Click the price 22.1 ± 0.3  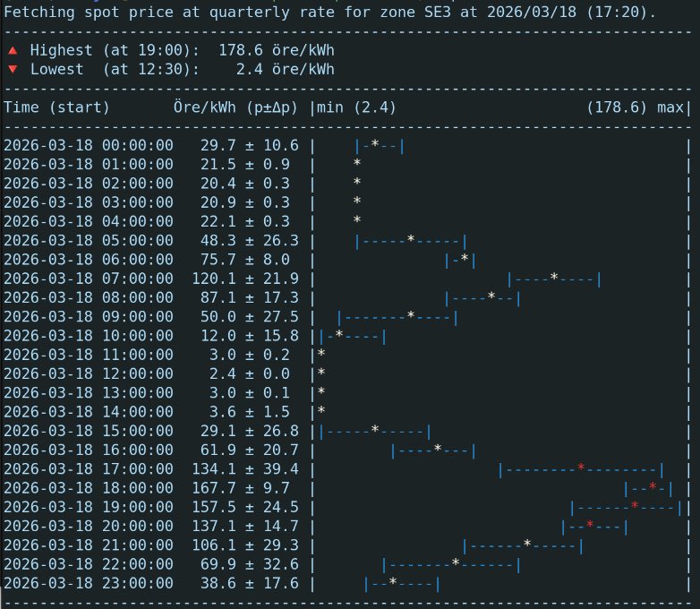pyautogui.click(x=245, y=221)
